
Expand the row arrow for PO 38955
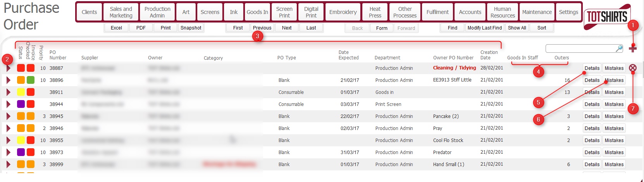pyautogui.click(x=8, y=140)
